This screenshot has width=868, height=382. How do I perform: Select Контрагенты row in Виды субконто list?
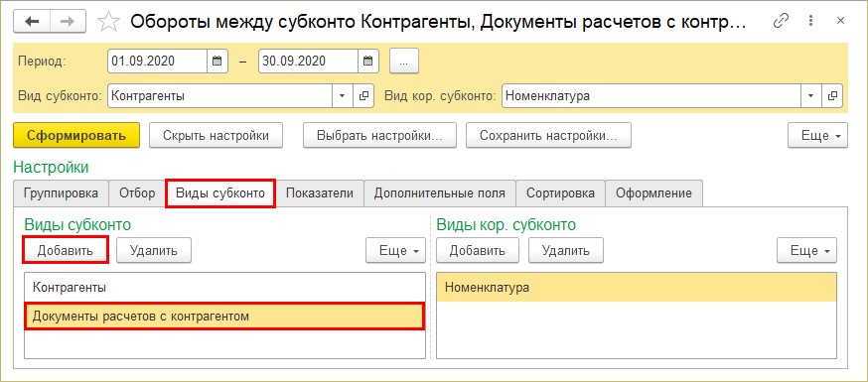click(x=225, y=288)
